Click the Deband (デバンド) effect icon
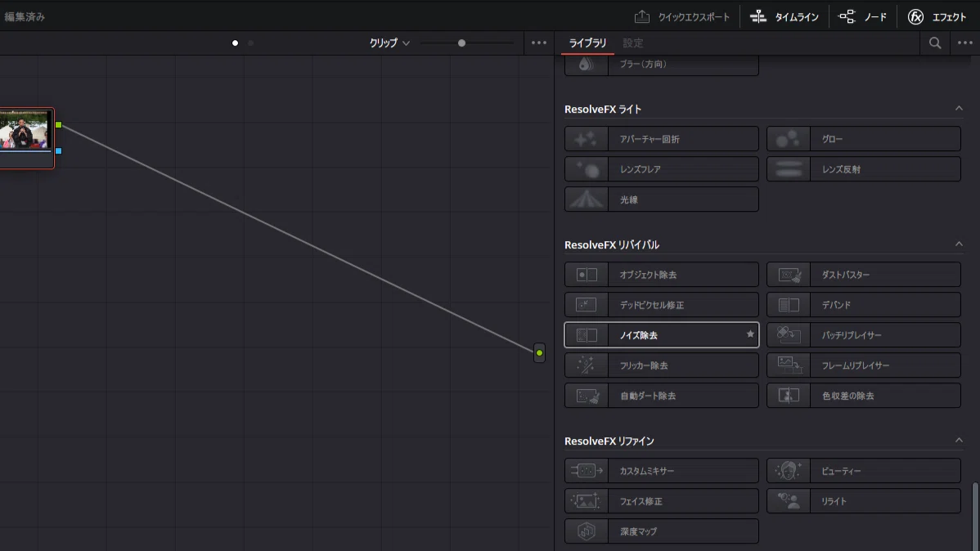 pyautogui.click(x=788, y=305)
